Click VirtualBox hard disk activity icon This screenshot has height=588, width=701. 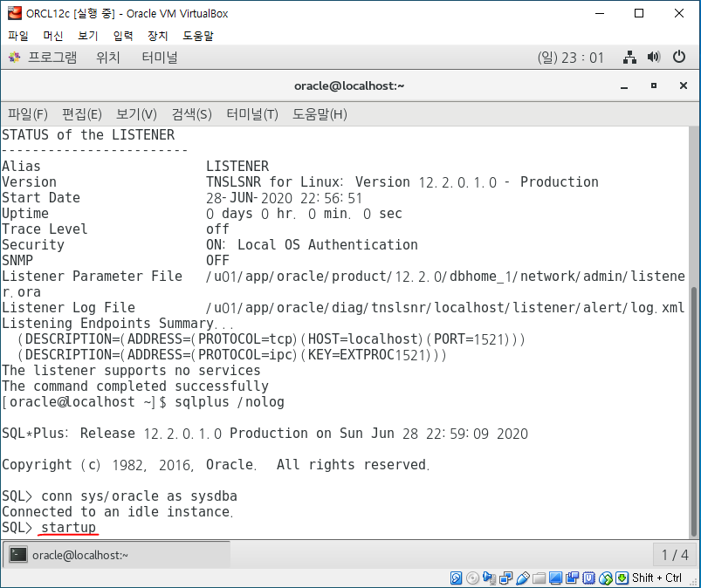(x=456, y=578)
